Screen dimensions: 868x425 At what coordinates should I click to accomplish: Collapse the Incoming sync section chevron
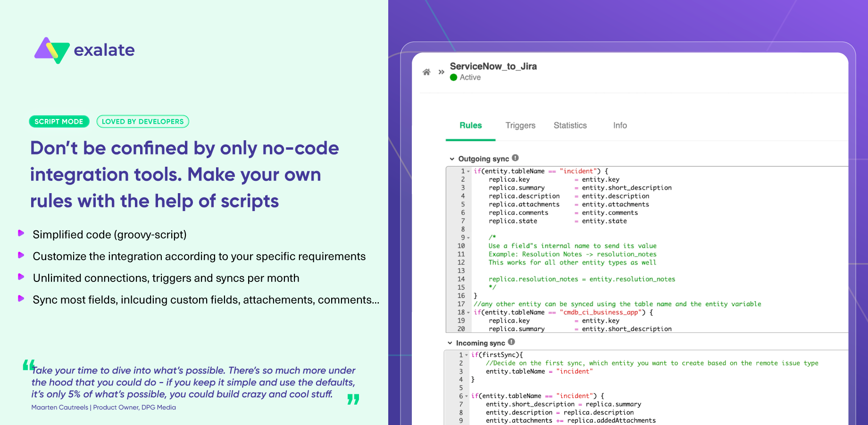pos(450,343)
